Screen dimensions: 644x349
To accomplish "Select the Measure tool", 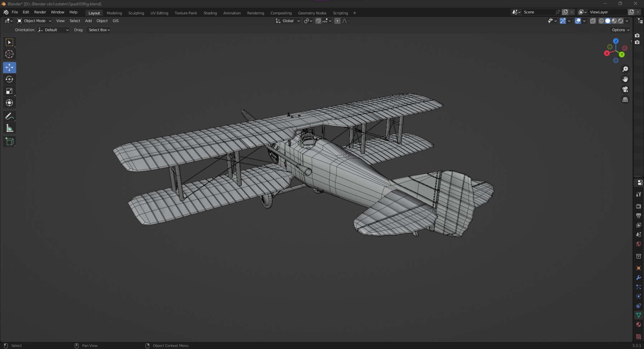I will point(9,127).
